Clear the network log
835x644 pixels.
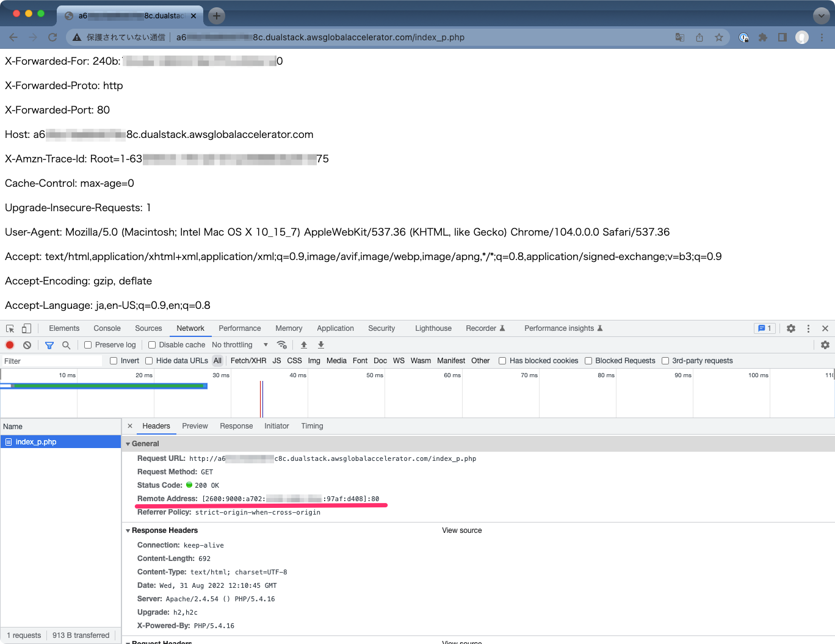pyautogui.click(x=27, y=345)
